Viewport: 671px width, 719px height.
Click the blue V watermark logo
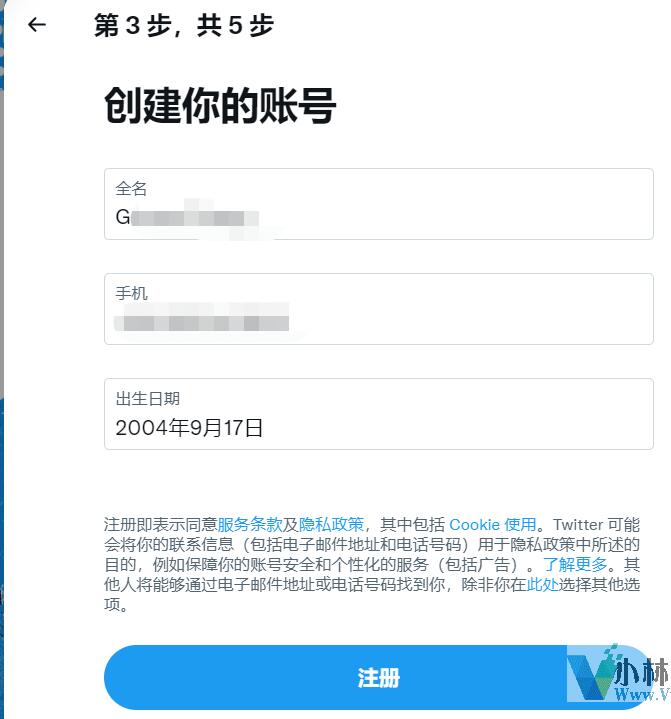tap(591, 675)
